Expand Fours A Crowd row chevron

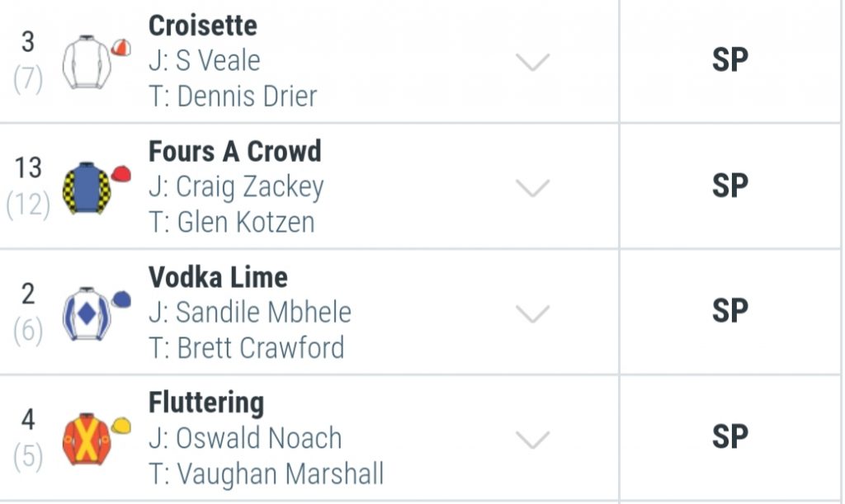532,188
